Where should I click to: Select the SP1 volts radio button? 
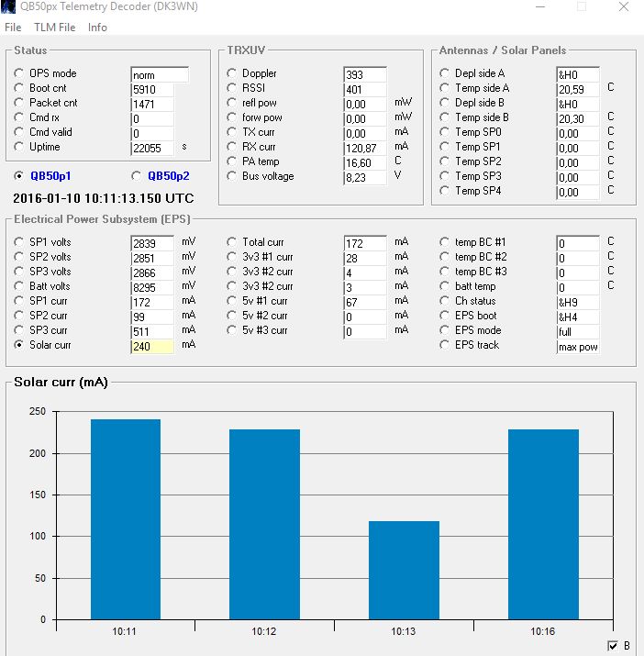(18, 242)
